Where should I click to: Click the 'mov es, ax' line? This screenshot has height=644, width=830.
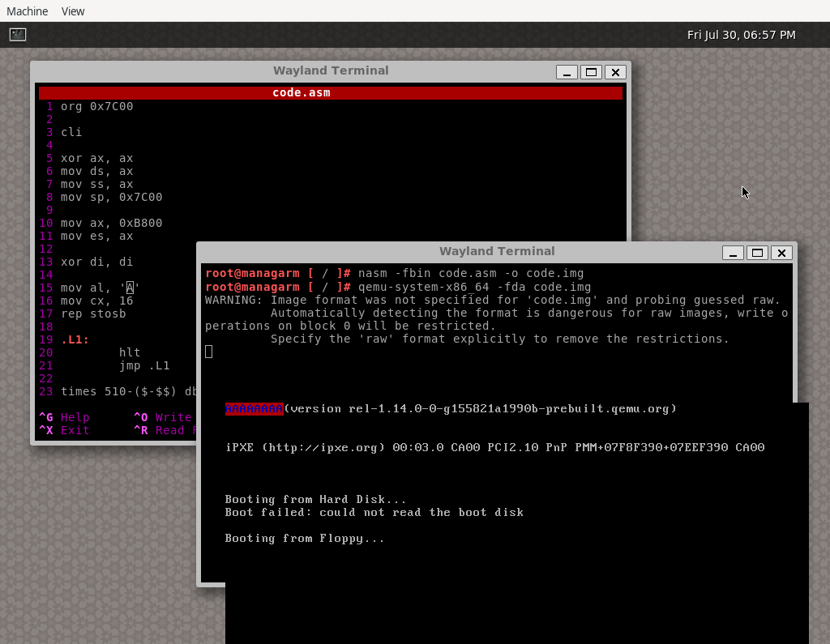[97, 236]
